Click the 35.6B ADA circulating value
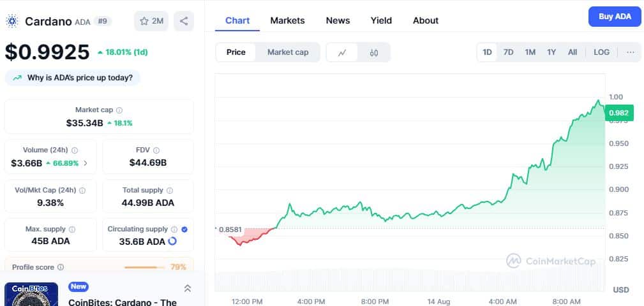 pyautogui.click(x=142, y=242)
